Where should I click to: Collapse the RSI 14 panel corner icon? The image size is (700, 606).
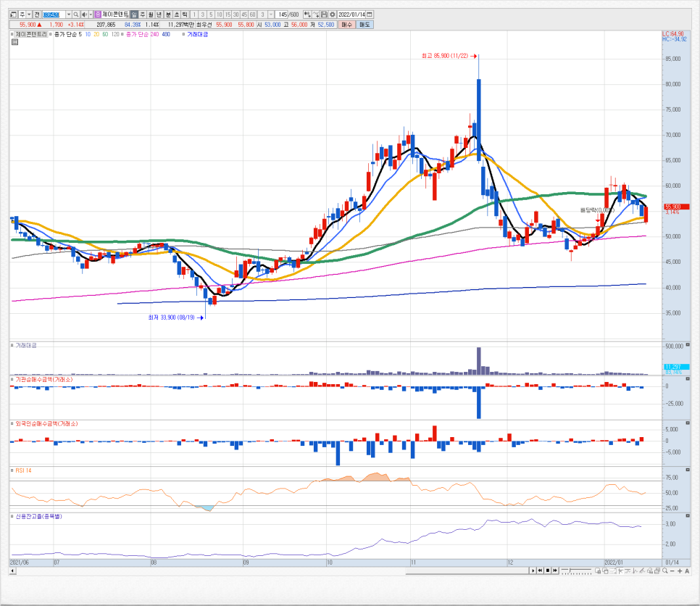tap(688, 470)
